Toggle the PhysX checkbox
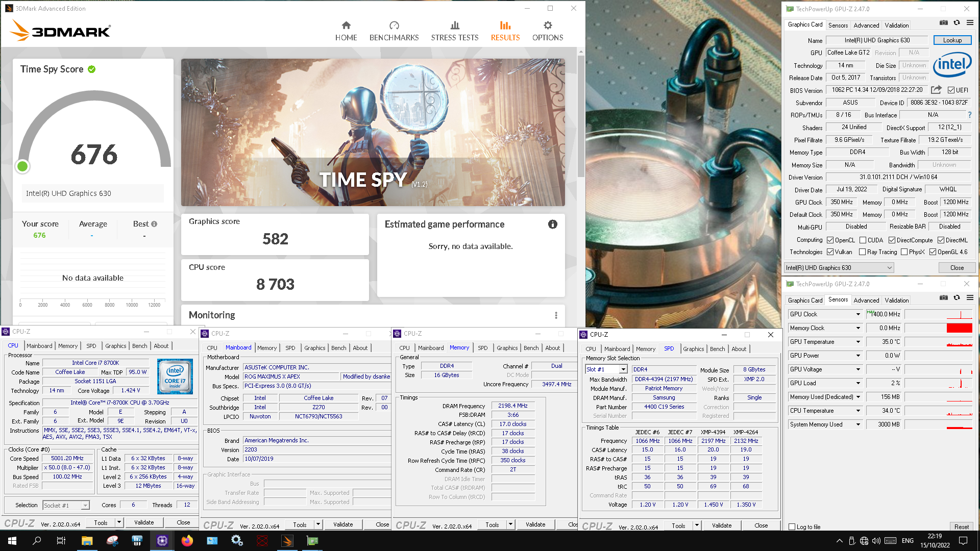This screenshot has height=551, width=980. pyautogui.click(x=904, y=252)
